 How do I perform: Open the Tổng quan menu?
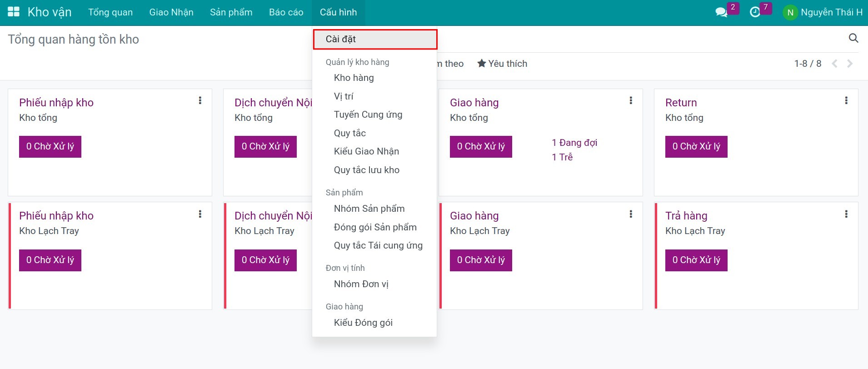pyautogui.click(x=110, y=12)
